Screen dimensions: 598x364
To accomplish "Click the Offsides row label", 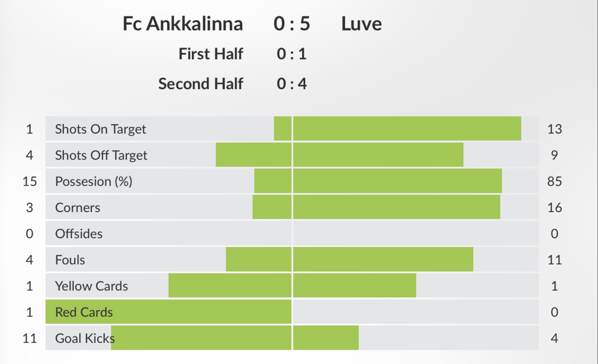I will (x=79, y=234).
